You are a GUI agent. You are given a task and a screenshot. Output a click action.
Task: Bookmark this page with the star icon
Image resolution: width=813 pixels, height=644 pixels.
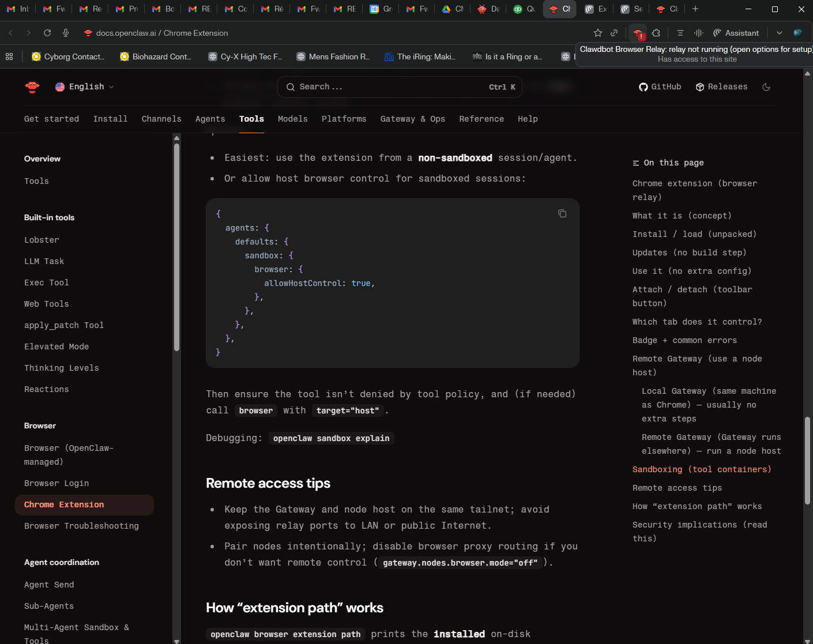click(x=598, y=33)
